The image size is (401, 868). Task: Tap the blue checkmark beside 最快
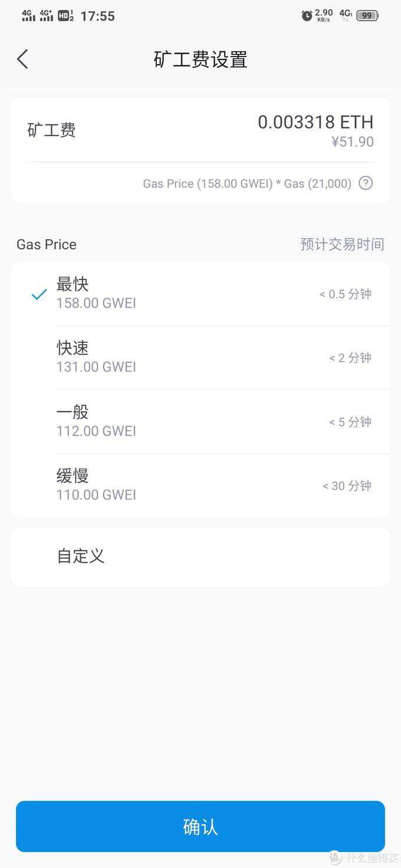(x=39, y=294)
